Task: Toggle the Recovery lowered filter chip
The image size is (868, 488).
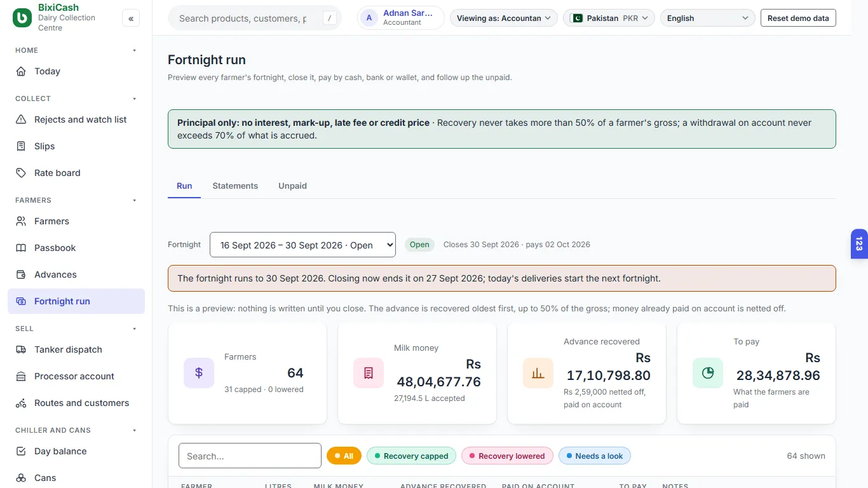Action: pyautogui.click(x=507, y=456)
